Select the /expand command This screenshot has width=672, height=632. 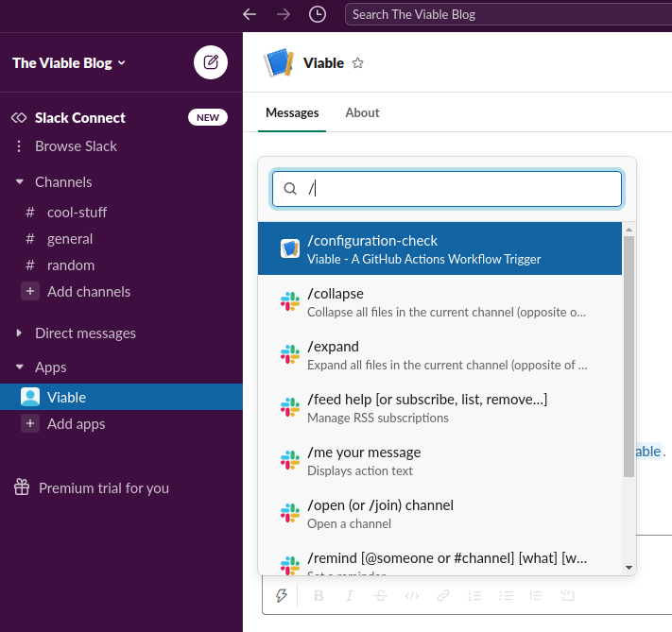439,355
